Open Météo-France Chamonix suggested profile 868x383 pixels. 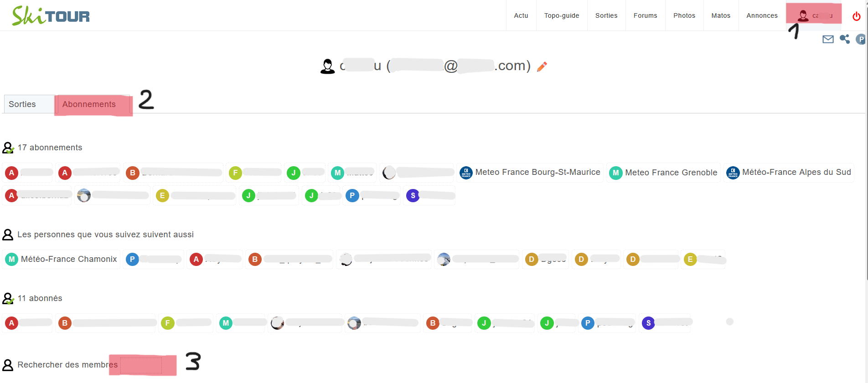62,259
